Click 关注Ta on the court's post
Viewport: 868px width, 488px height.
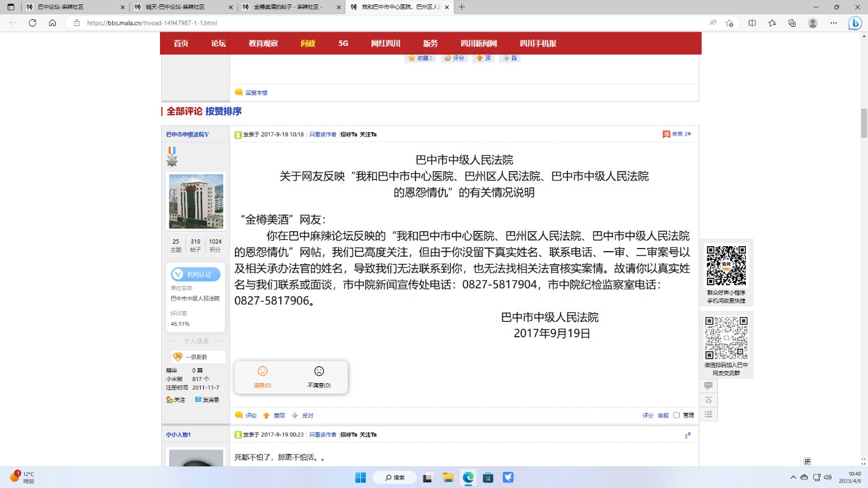pyautogui.click(x=368, y=135)
